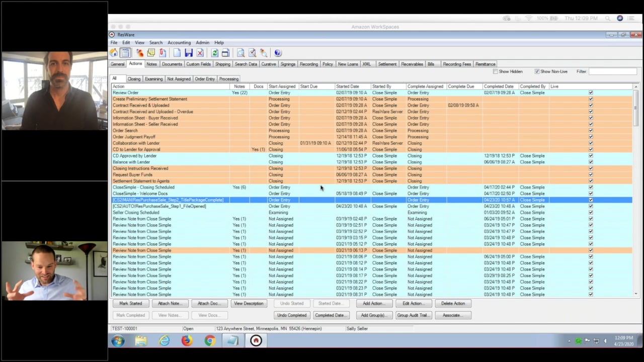Click the blank new document icon
The image size is (644, 362).
click(x=177, y=53)
